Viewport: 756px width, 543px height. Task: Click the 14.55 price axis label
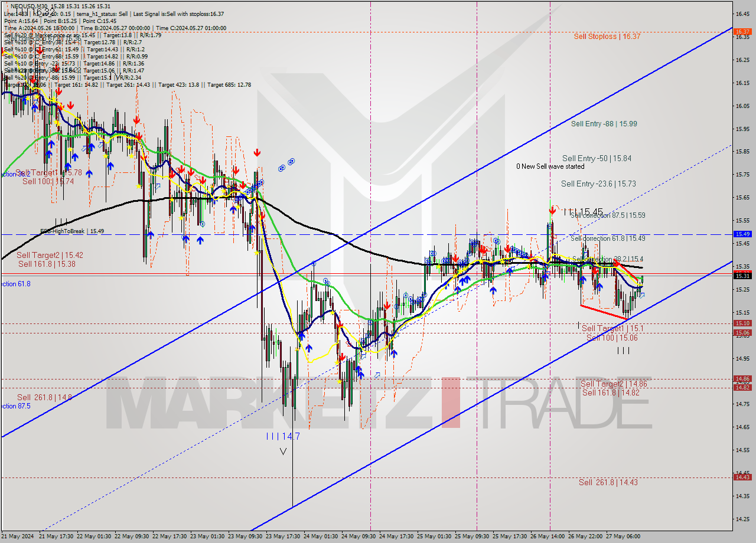click(x=742, y=450)
